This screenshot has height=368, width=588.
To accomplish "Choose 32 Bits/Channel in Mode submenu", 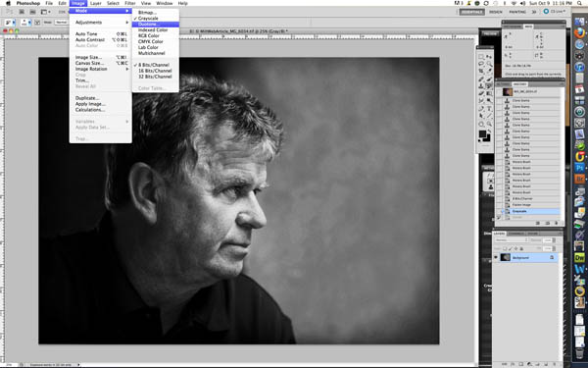I will 155,77.
